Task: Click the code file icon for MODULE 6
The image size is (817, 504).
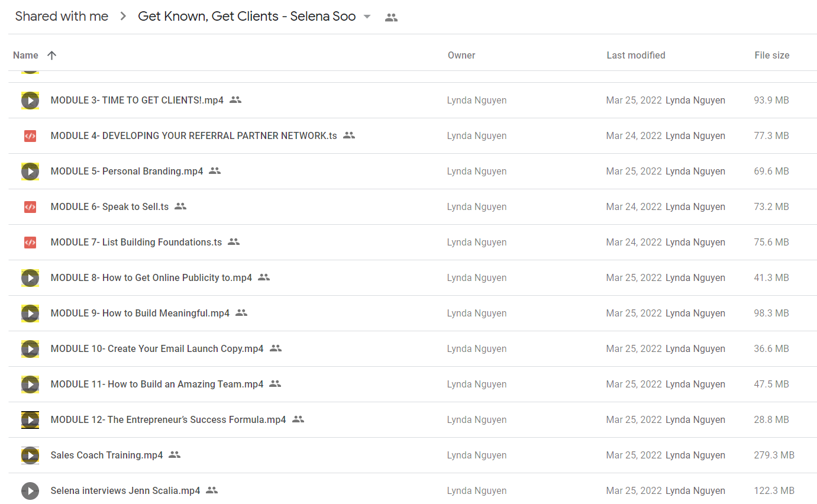Action: [x=30, y=207]
